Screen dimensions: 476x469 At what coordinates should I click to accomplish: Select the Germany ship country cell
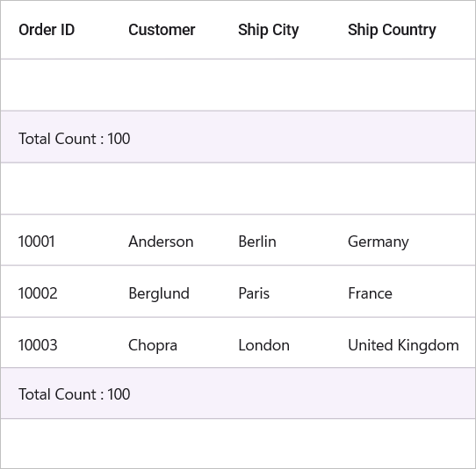(402, 240)
